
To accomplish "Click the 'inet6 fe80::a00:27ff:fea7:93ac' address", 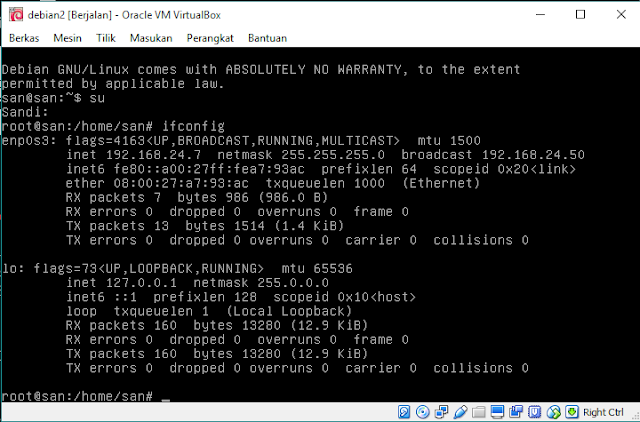I will [x=185, y=169].
